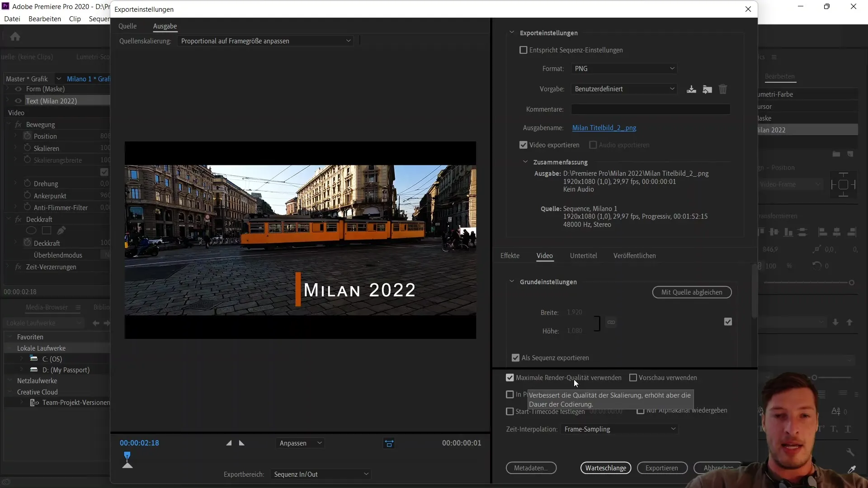Click the 'Warteschlange' button to queue export

606,468
